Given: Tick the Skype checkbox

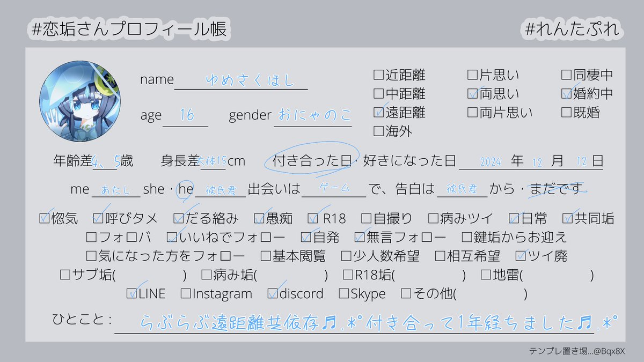Looking at the screenshot, I should 344,293.
